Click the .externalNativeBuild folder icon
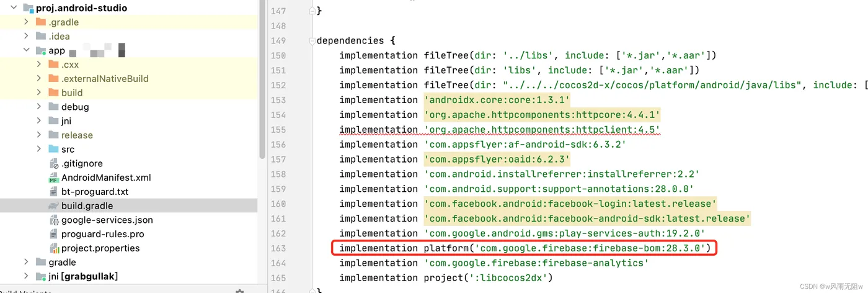This screenshot has width=868, height=293. 53,79
